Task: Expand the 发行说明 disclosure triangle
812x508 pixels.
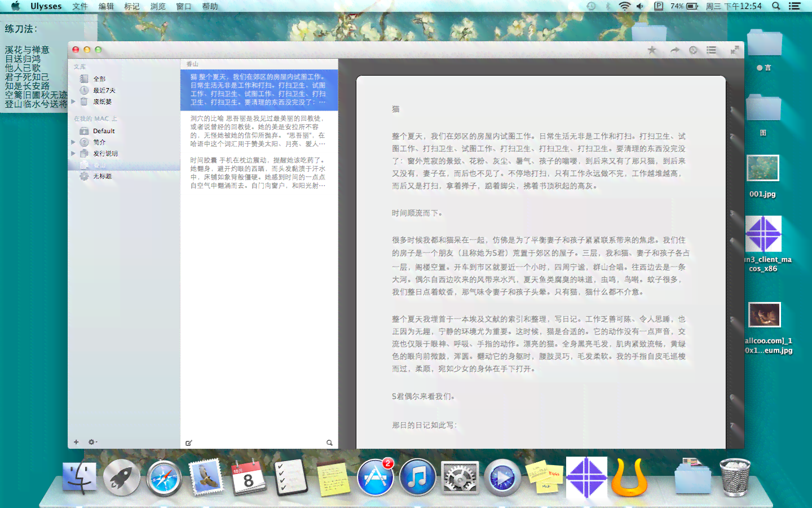Action: (73, 154)
